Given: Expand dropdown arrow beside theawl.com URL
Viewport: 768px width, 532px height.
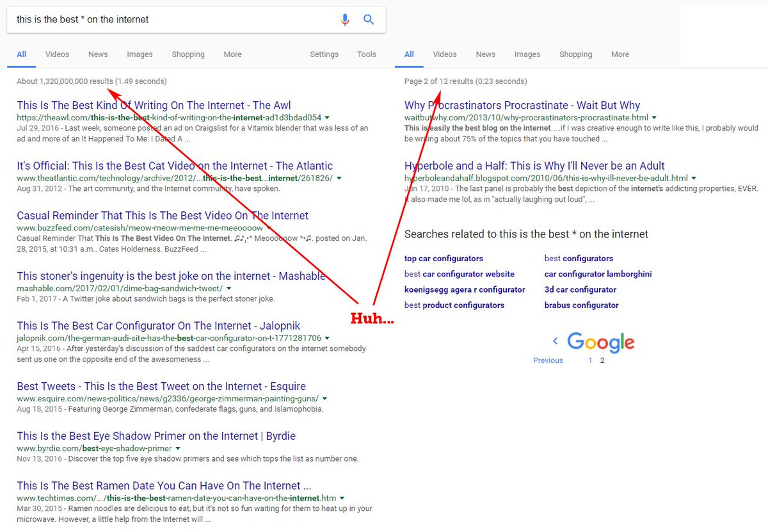Looking at the screenshot, I should point(327,118).
